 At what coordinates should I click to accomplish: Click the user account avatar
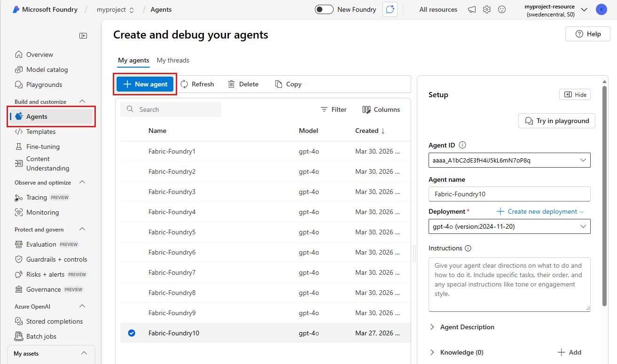601,9
